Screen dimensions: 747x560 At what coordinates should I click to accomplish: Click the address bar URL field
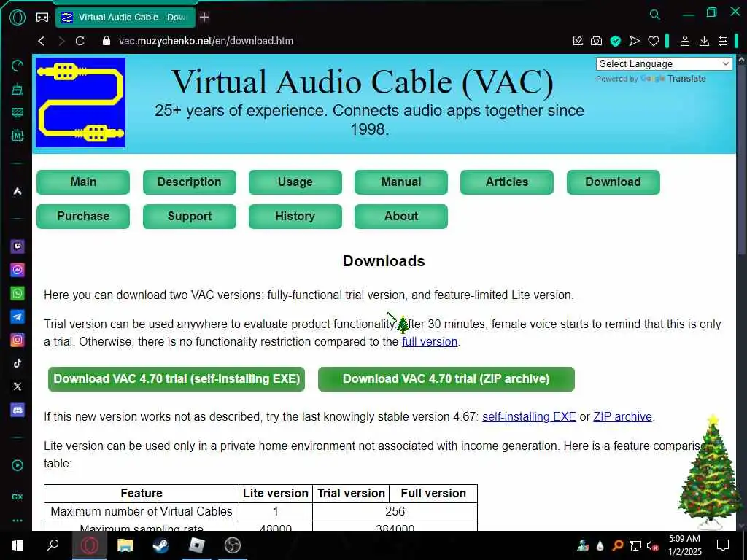pyautogui.click(x=206, y=41)
